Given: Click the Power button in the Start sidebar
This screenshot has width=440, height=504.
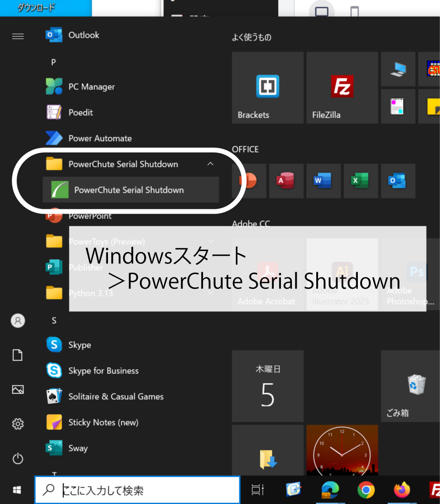Looking at the screenshot, I should point(18,459).
